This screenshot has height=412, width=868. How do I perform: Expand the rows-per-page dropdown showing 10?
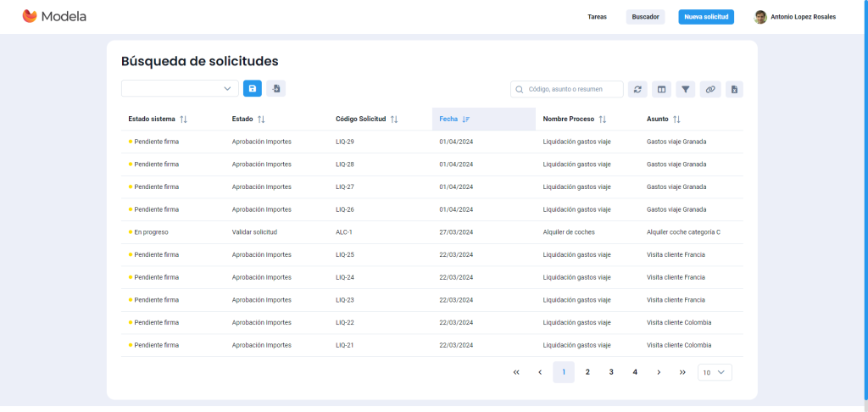[x=715, y=372]
